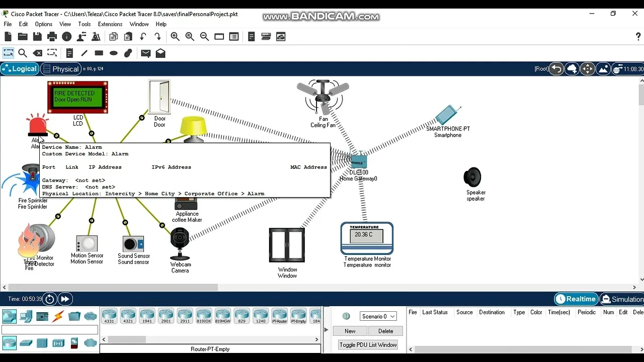Screen dimensions: 644x362
Task: Click the Set Tiled Background icon
Action: click(603, 69)
